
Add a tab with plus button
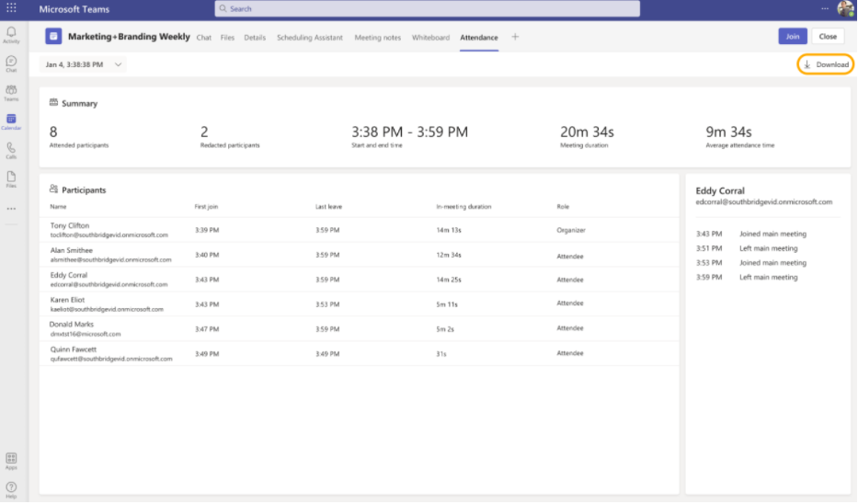[515, 38]
